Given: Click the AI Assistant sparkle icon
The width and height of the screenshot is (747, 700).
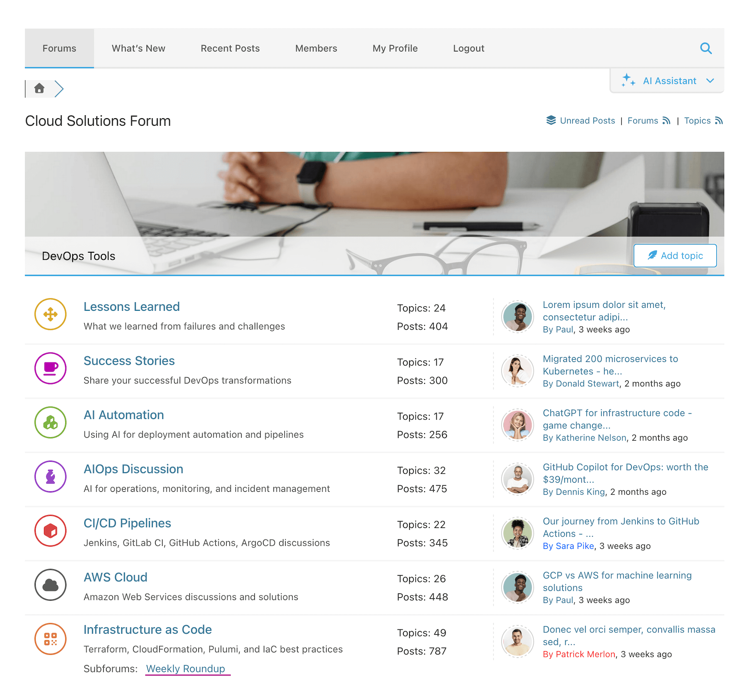Looking at the screenshot, I should coord(627,80).
